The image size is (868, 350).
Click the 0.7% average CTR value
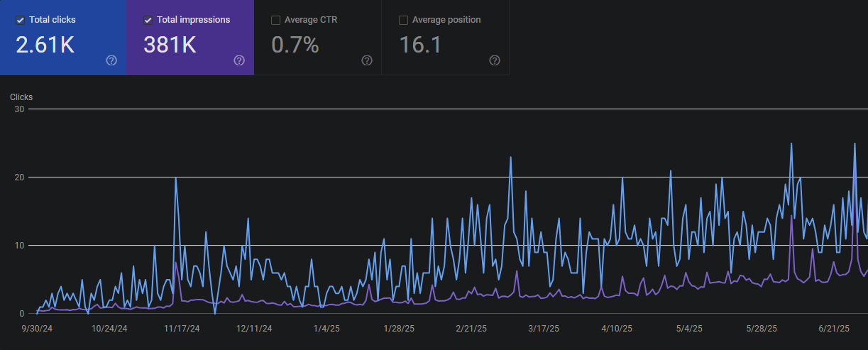click(x=295, y=45)
